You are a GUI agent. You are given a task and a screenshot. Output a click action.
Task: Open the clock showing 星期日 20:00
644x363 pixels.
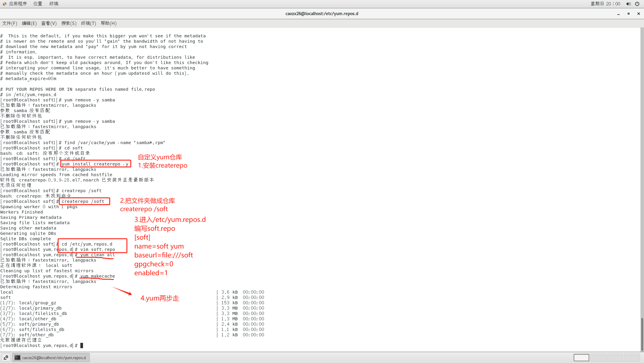point(605,4)
